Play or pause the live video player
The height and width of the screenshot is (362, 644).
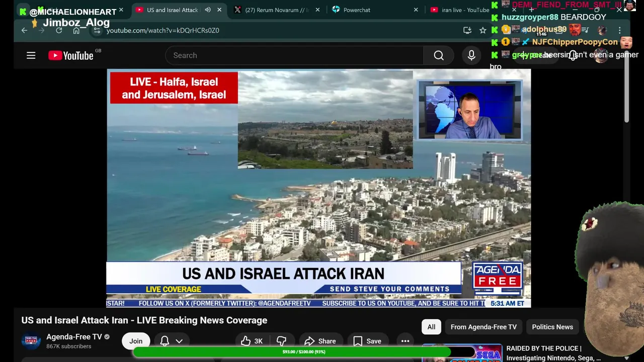tap(318, 188)
